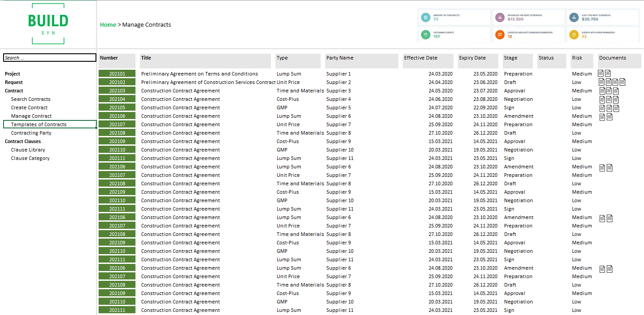Click the Search input field
Viewport: 644px width, 315px height.
(49, 58)
